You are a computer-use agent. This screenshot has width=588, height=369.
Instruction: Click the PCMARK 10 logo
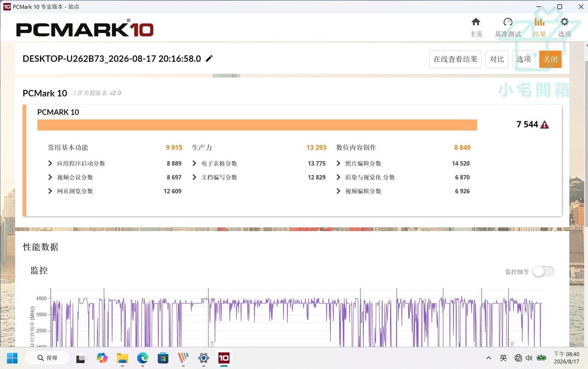[x=85, y=28]
